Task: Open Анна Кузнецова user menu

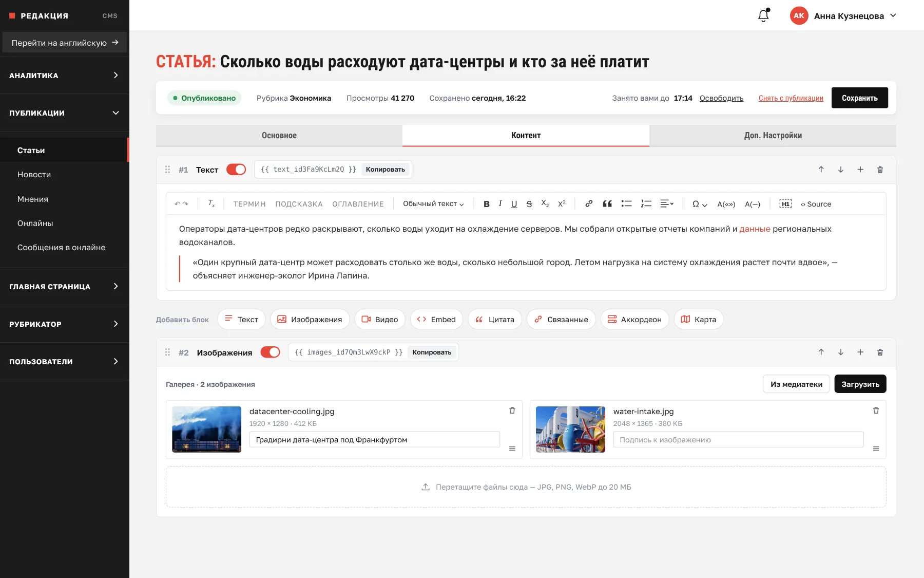Action: click(843, 15)
